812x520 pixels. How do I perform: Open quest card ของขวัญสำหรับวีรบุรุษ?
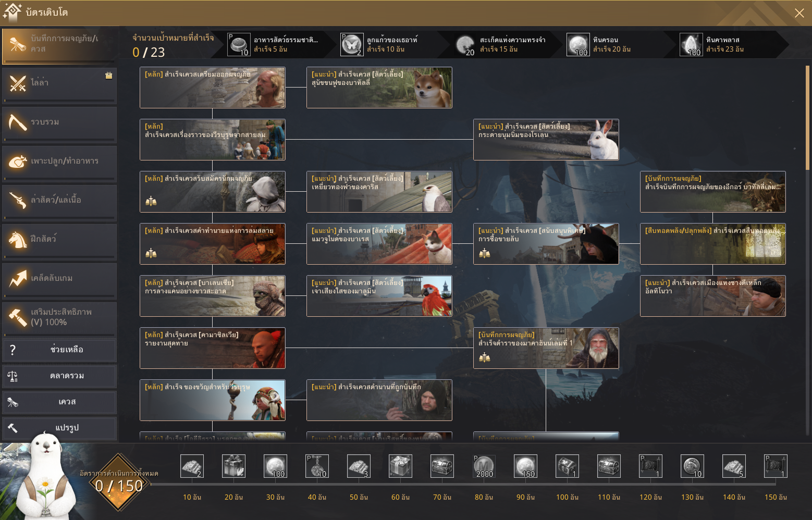click(x=213, y=400)
